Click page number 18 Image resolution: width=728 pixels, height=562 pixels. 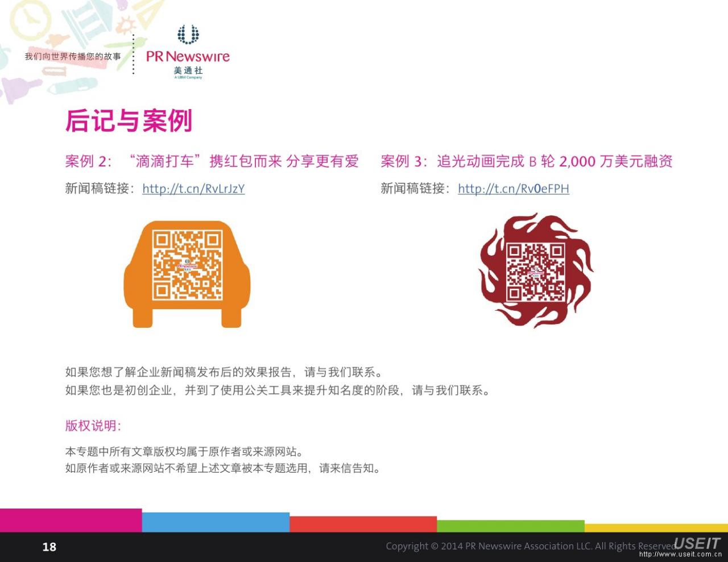49,547
